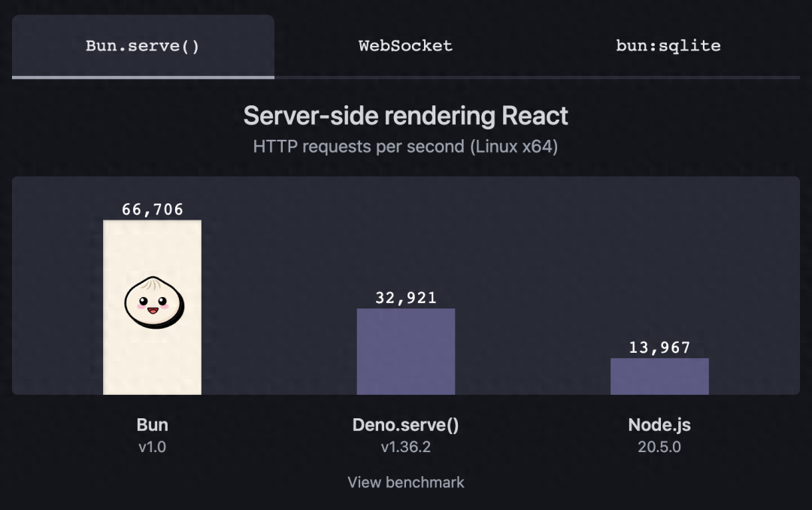
Task: Click the v1.0 version text
Action: click(x=152, y=447)
